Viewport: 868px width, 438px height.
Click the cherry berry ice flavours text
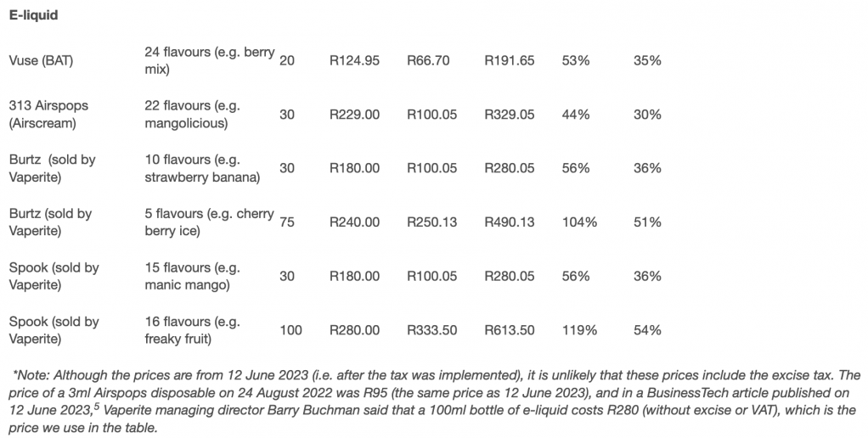tap(209, 222)
